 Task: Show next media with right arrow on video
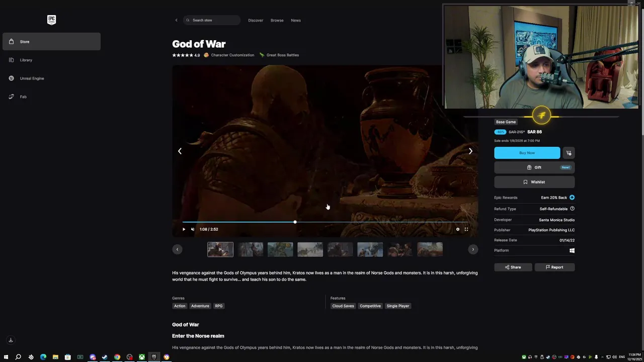pos(470,151)
